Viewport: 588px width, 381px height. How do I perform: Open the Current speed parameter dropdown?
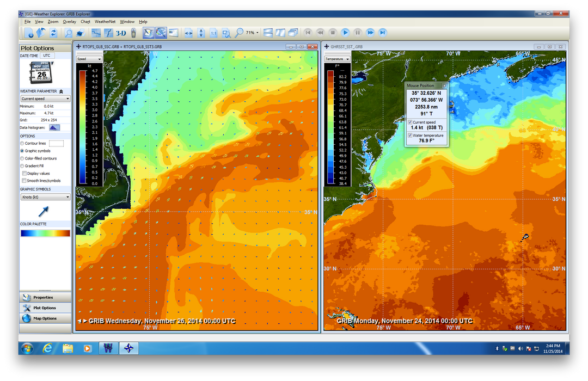[x=45, y=99]
